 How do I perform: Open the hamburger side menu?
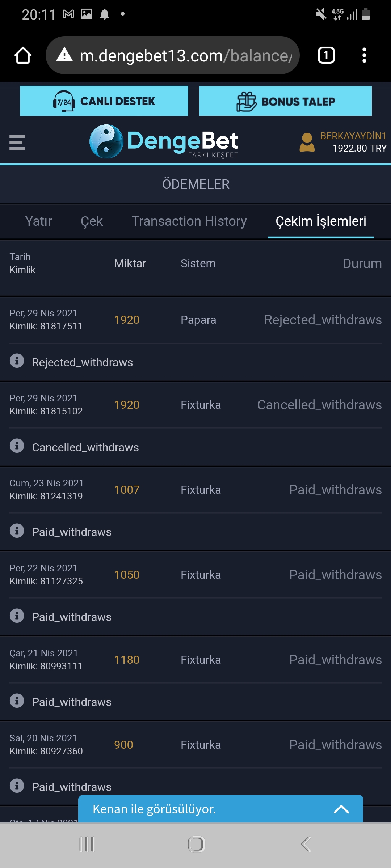[17, 142]
